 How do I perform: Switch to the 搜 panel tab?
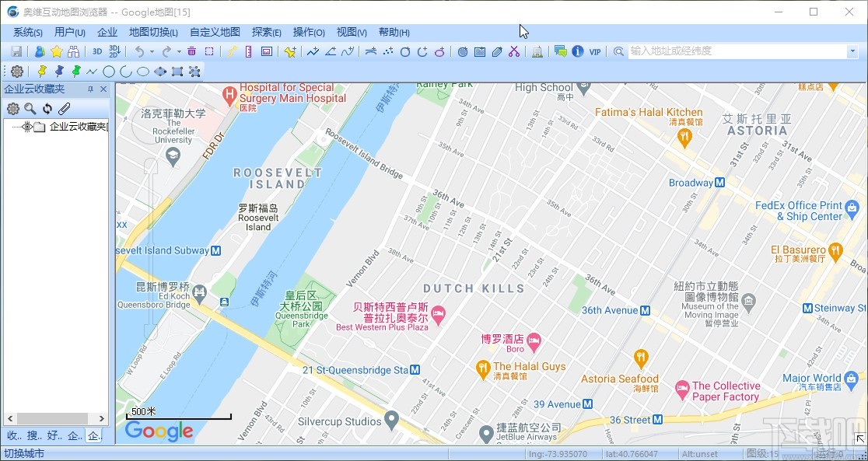click(34, 435)
